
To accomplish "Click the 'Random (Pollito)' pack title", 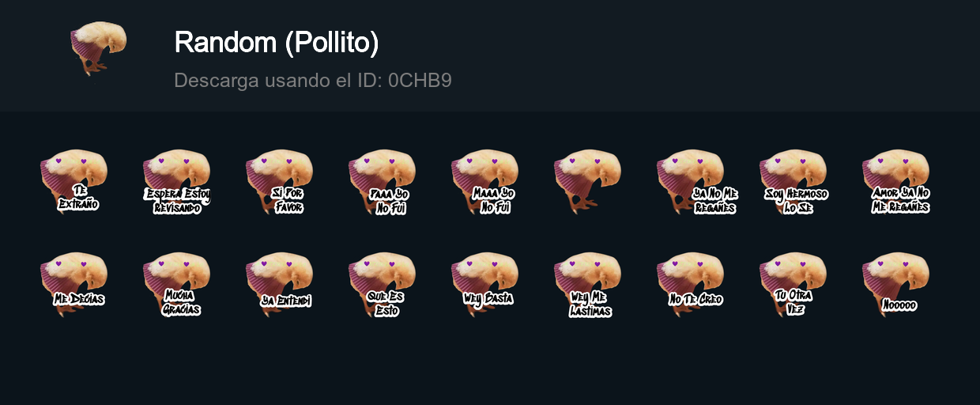I will (x=277, y=43).
